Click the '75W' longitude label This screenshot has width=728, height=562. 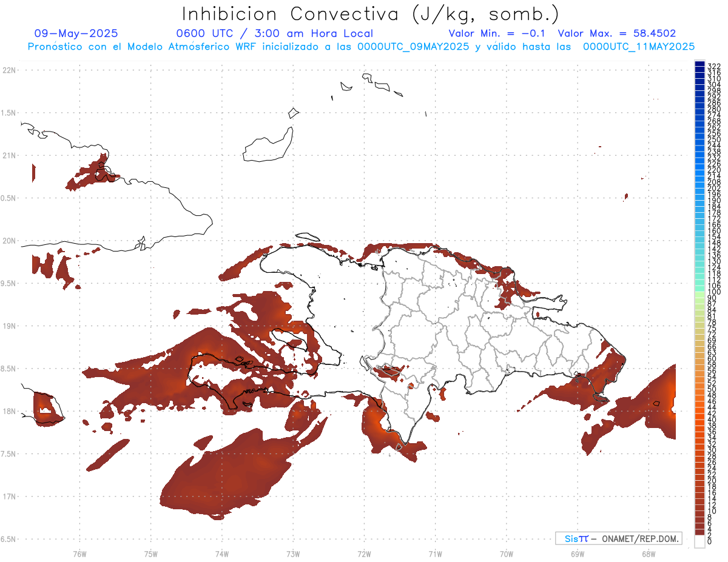[150, 554]
